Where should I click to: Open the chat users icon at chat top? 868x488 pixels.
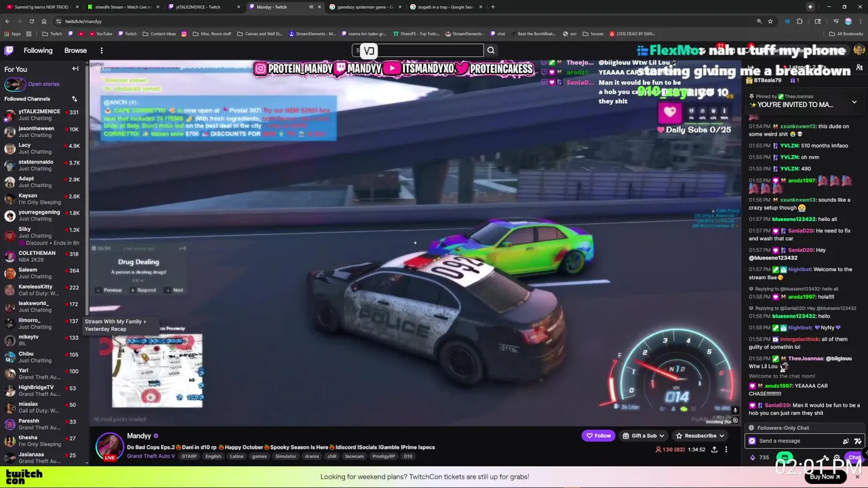click(859, 68)
